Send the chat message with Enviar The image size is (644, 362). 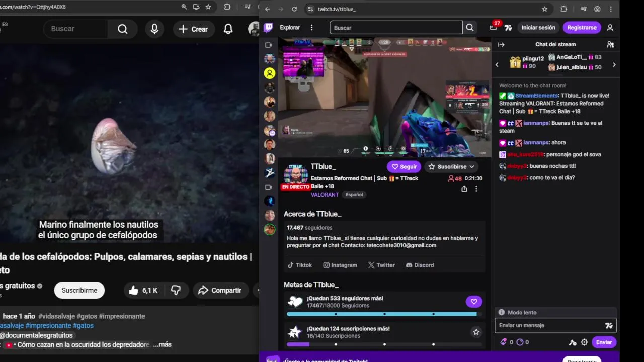604,342
